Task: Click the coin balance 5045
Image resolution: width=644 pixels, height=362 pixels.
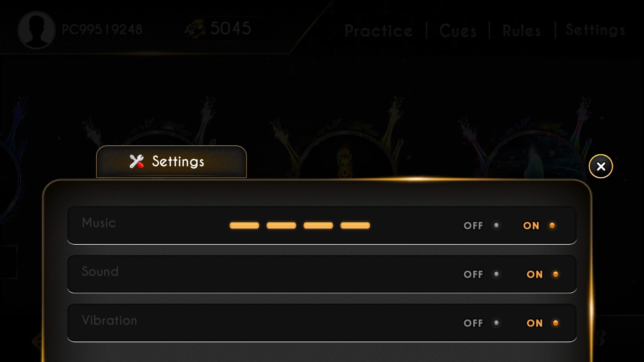Action: coord(231,28)
